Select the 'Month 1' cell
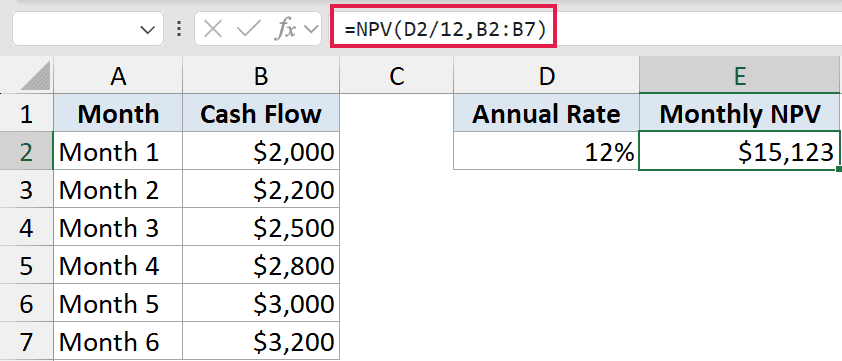Viewport: 842px width, 361px height. pos(118,151)
